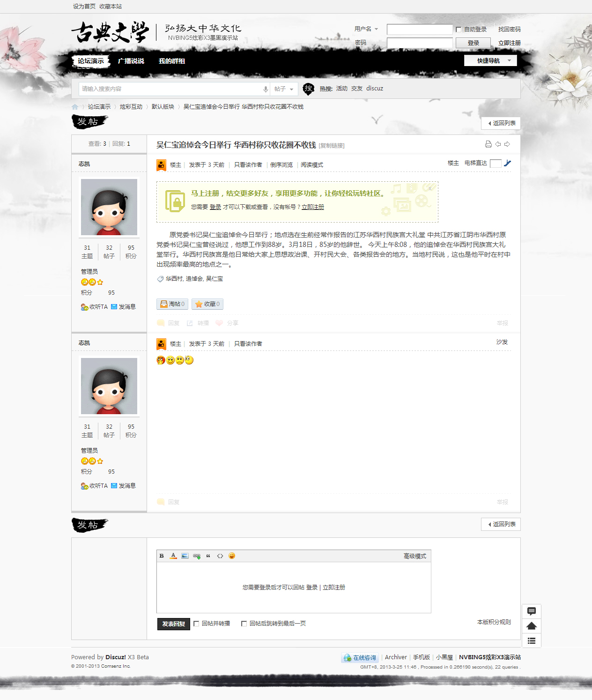This screenshot has height=700, width=592.
Task: Close the yellow register prompt box
Action: coord(430,188)
